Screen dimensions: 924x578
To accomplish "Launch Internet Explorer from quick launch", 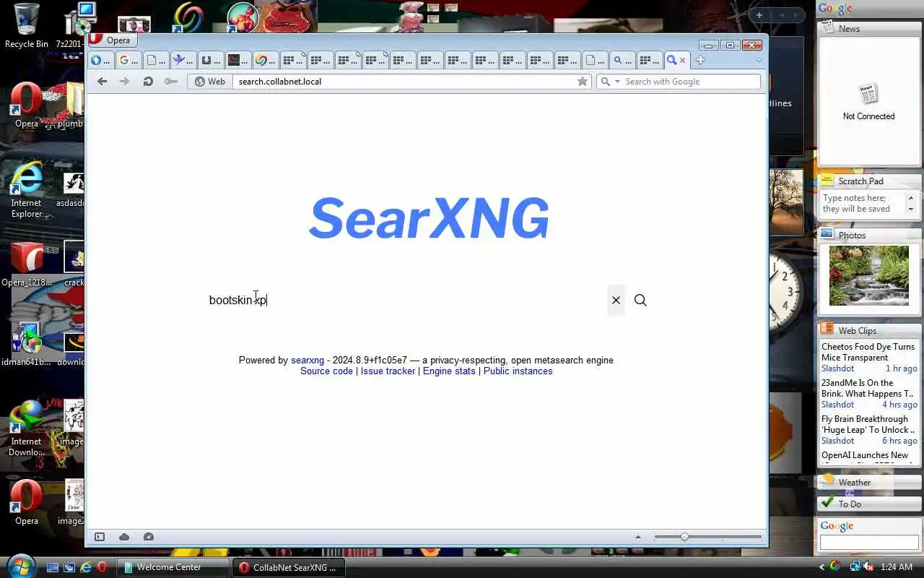I will [86, 567].
